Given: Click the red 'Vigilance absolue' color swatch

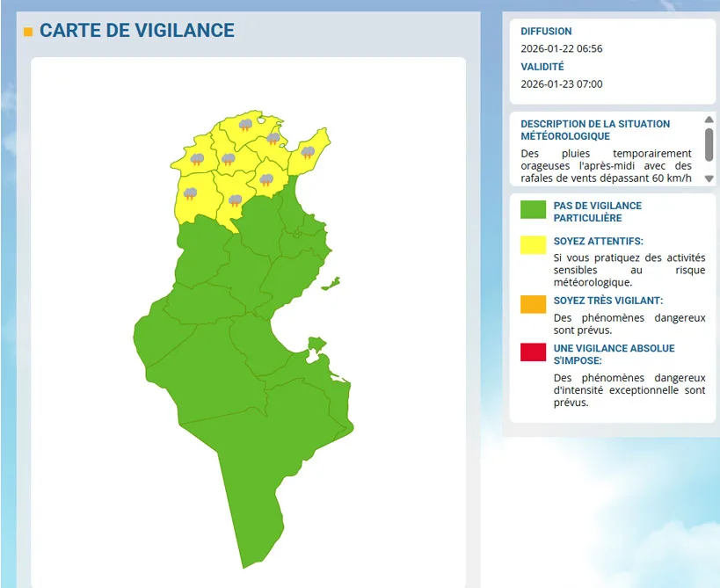Looking at the screenshot, I should pyautogui.click(x=533, y=352).
